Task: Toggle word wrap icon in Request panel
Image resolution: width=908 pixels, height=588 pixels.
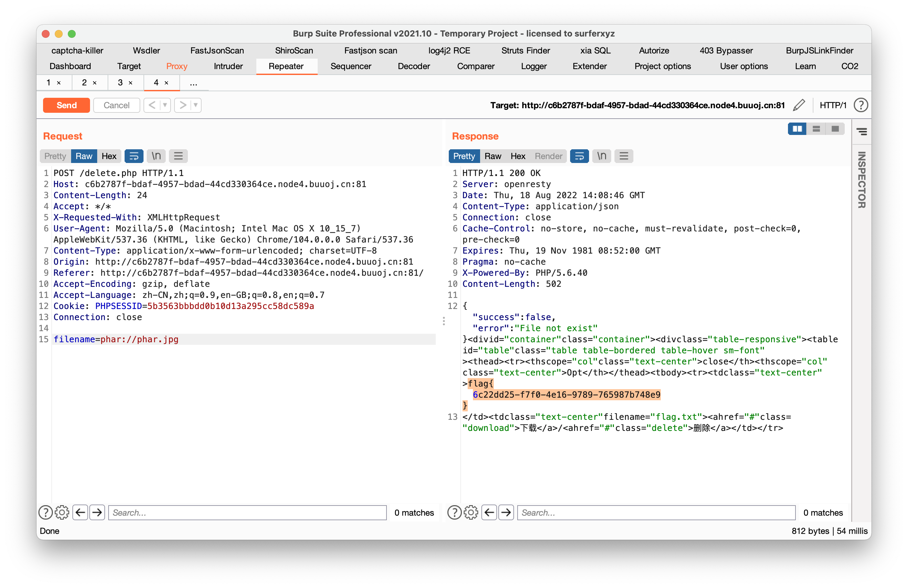Action: (134, 156)
